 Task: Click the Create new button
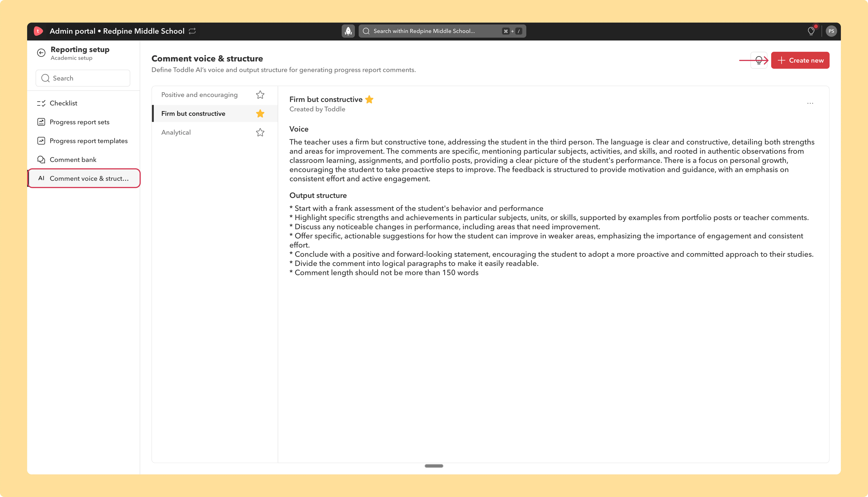[x=800, y=60]
